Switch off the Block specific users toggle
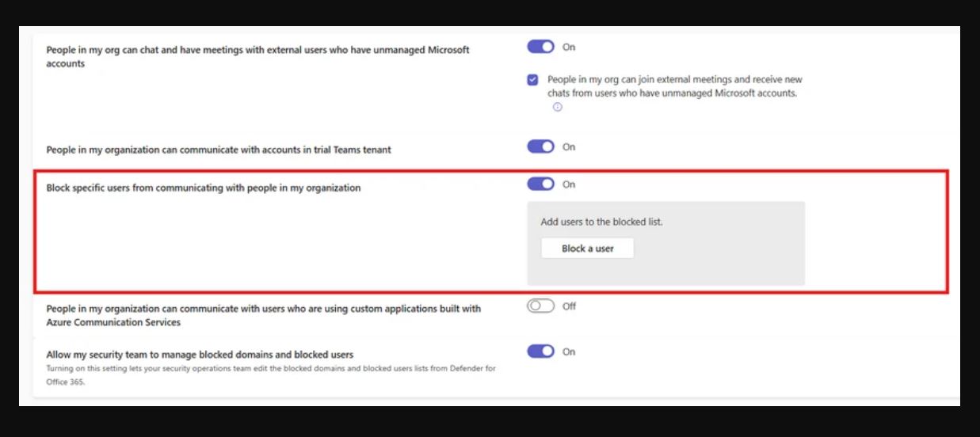Image resolution: width=980 pixels, height=437 pixels. click(541, 184)
